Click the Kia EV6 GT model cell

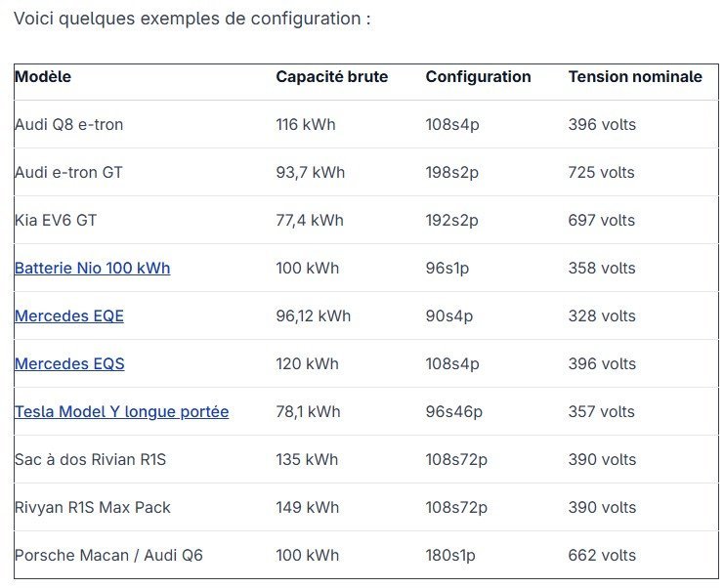[x=56, y=220]
